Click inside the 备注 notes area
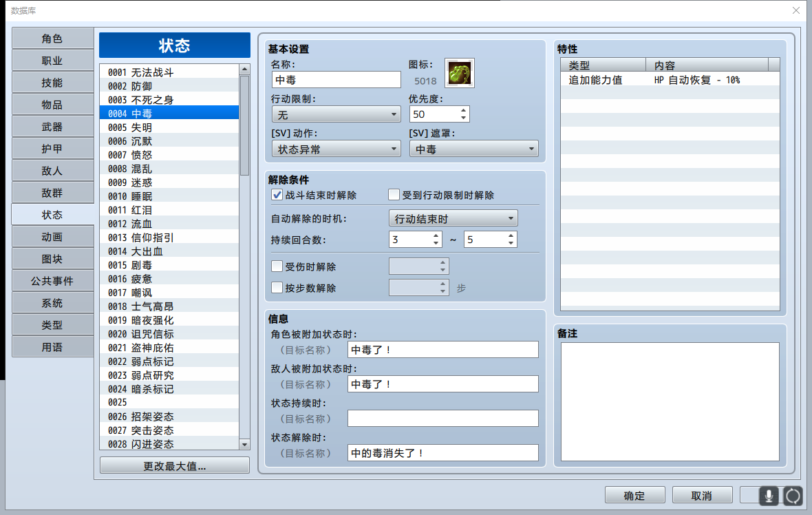The width and height of the screenshot is (812, 515). pyautogui.click(x=670, y=401)
